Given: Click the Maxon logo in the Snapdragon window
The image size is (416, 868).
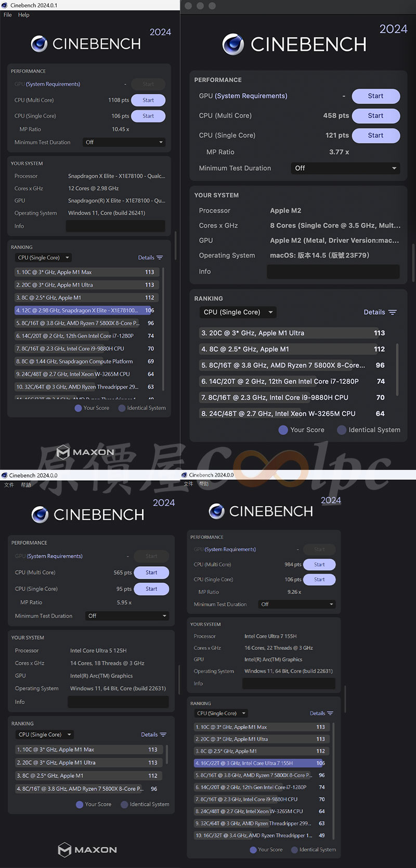Looking at the screenshot, I should coord(85,452).
